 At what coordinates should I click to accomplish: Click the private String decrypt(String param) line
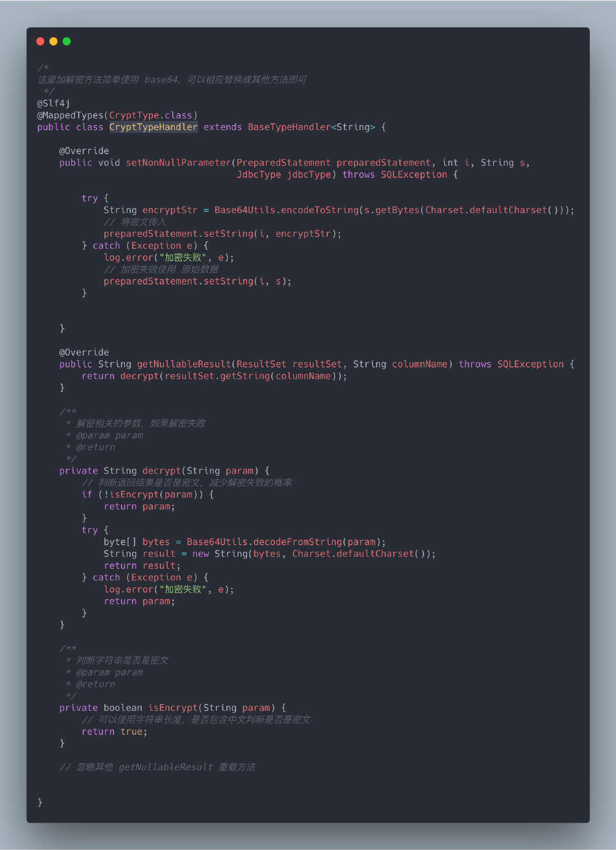[x=164, y=471]
